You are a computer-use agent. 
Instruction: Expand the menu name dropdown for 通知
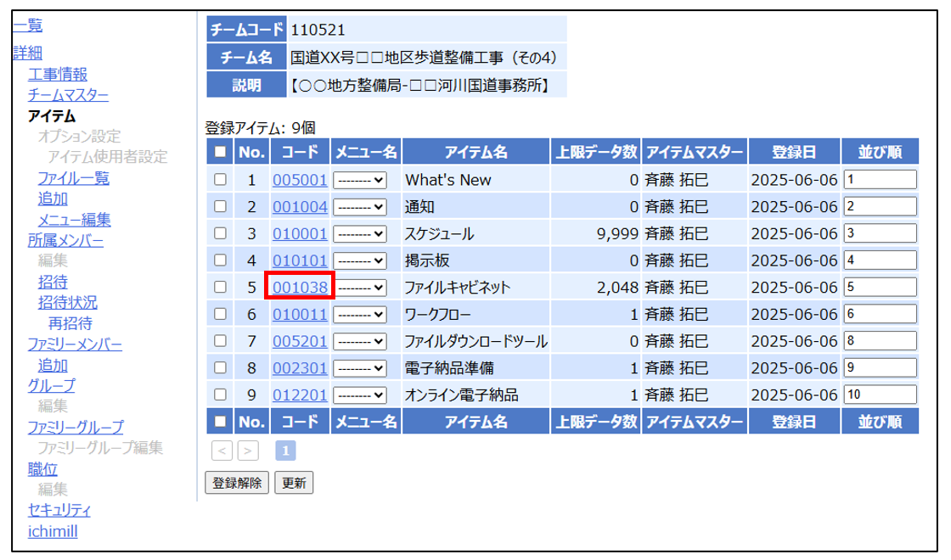pos(360,207)
